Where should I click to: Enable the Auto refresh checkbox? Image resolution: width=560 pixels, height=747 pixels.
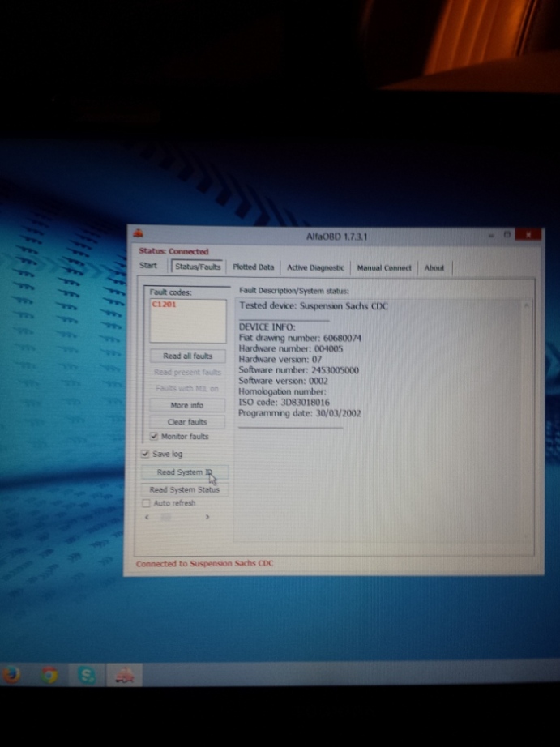pyautogui.click(x=147, y=503)
